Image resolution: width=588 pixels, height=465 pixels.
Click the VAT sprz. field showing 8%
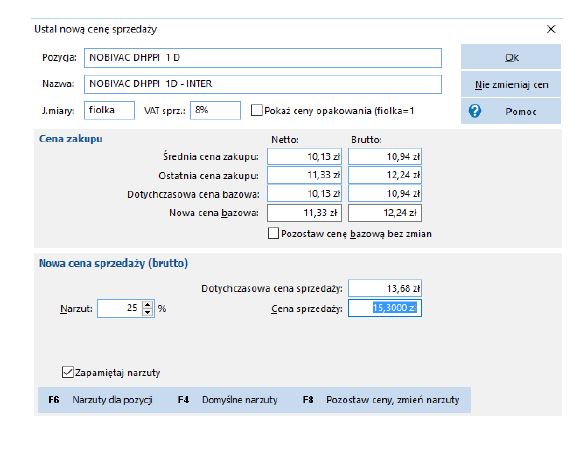point(215,110)
